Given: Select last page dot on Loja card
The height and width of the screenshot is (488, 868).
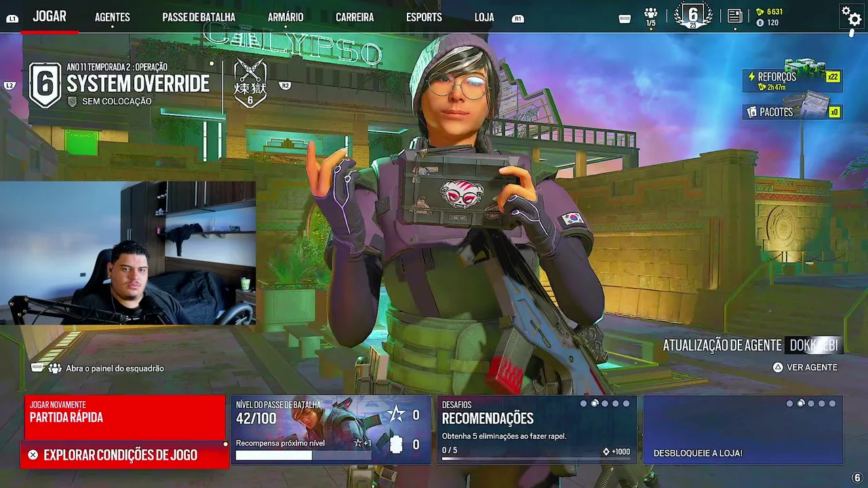Looking at the screenshot, I should (x=832, y=403).
